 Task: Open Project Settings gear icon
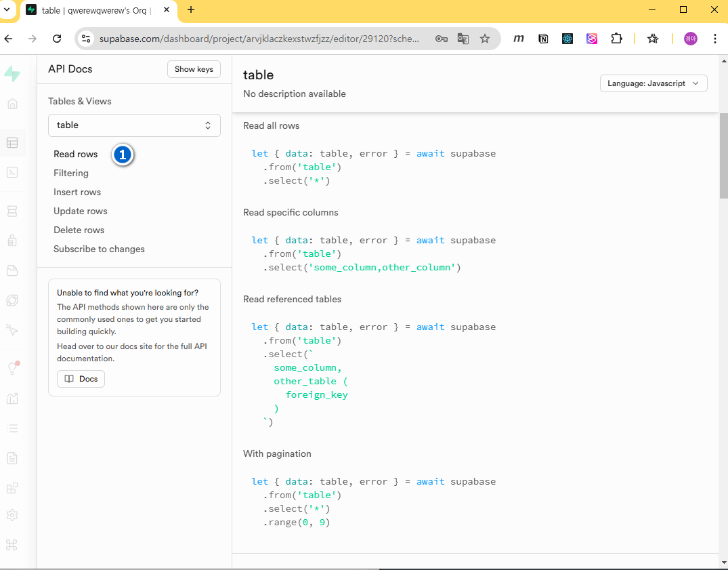coord(12,515)
